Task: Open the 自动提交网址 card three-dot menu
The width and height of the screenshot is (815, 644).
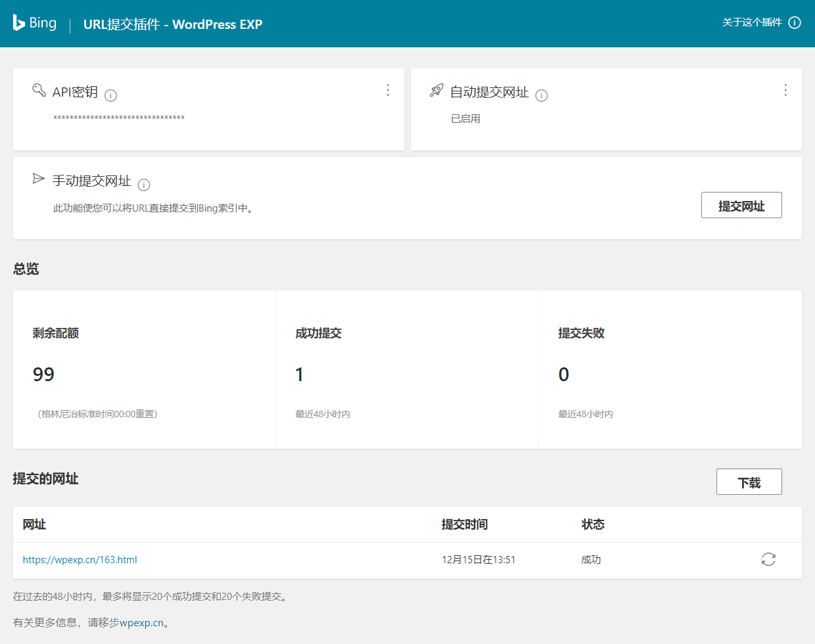Action: (x=785, y=90)
